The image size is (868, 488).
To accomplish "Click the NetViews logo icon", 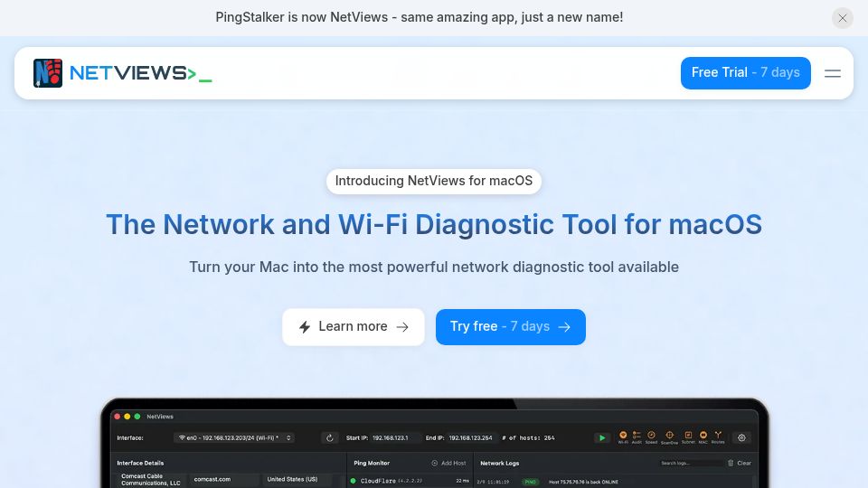I will point(48,73).
